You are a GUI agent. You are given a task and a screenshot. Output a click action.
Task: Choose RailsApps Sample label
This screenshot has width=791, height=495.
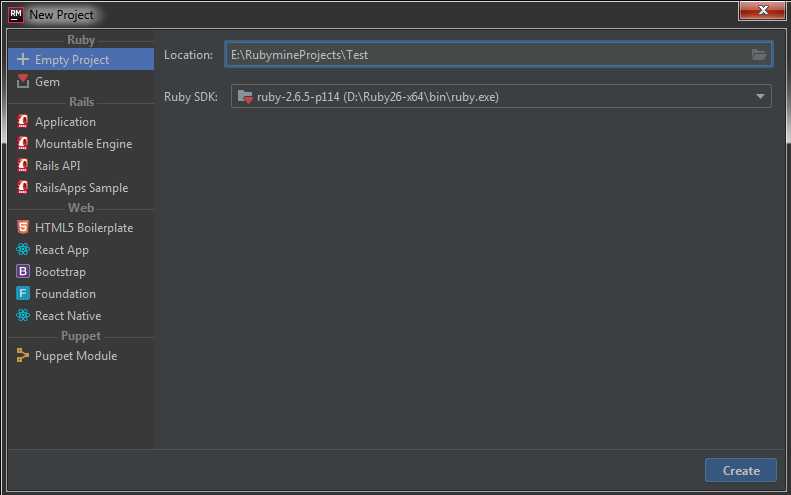coord(81,188)
